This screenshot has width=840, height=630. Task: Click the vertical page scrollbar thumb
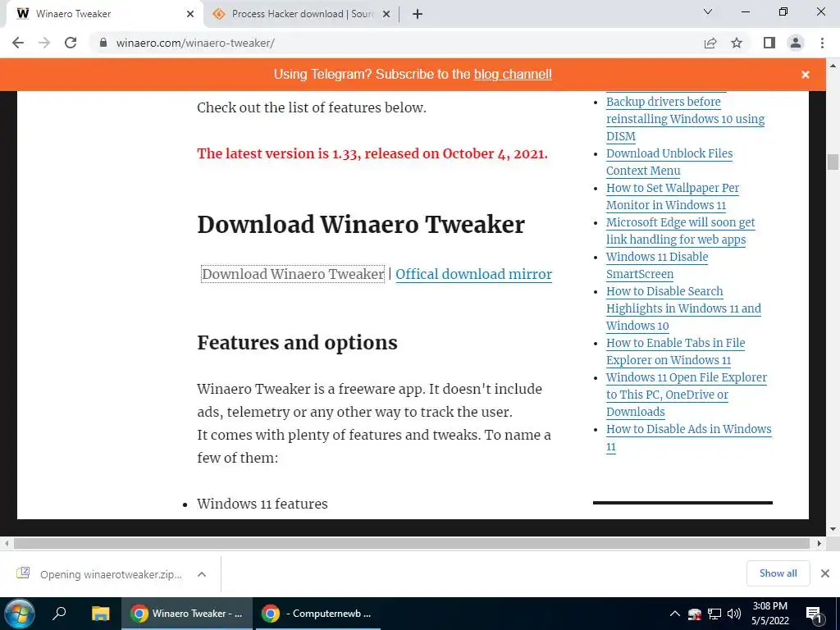(x=833, y=162)
